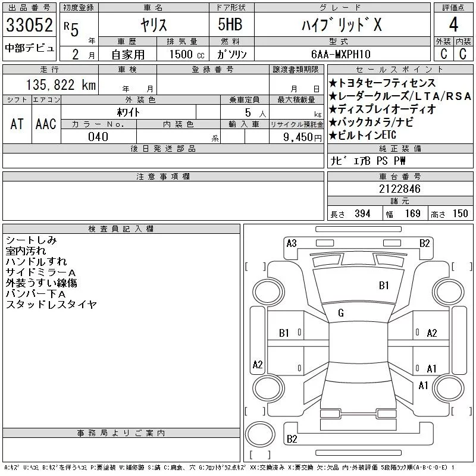
Task: Select the spare tire circle on diagram
Action: (x=260, y=434)
